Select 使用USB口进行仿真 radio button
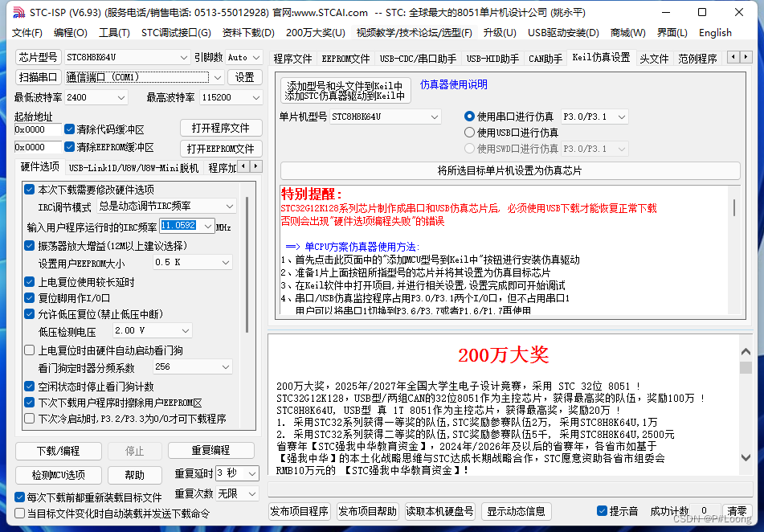 click(469, 132)
